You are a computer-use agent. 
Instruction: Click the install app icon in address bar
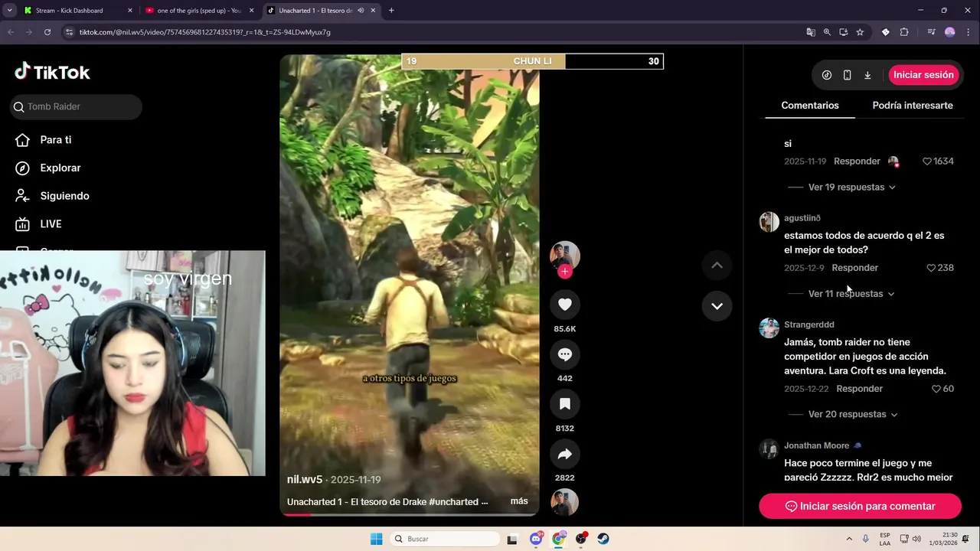point(843,32)
